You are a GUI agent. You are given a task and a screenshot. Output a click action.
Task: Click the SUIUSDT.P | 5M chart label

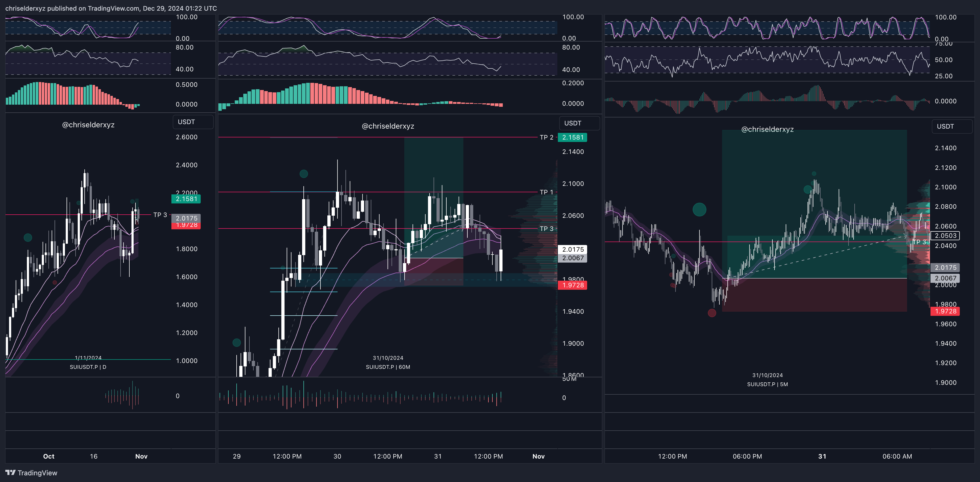coord(767,384)
